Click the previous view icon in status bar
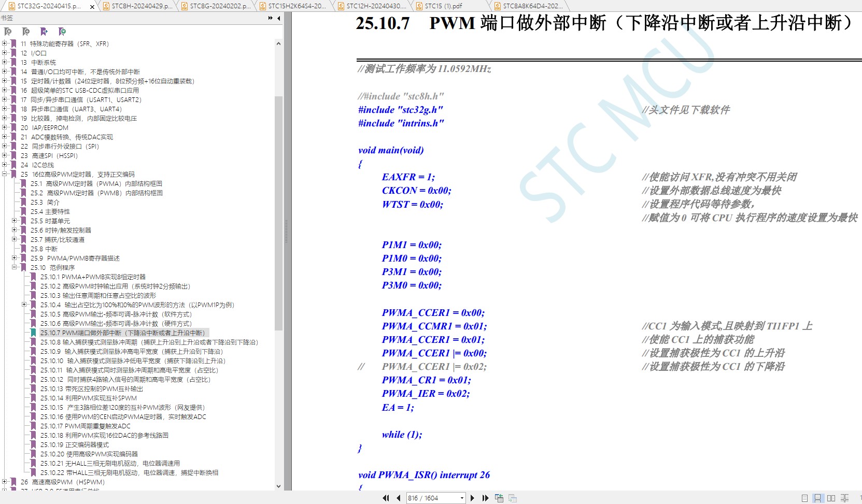The height and width of the screenshot is (504, 862). [x=499, y=498]
